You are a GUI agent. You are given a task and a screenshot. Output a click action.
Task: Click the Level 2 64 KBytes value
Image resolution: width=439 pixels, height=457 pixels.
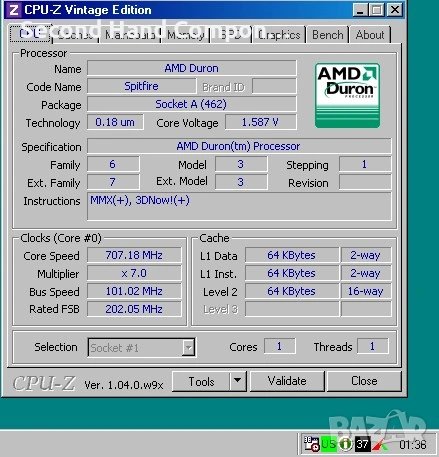click(x=292, y=291)
